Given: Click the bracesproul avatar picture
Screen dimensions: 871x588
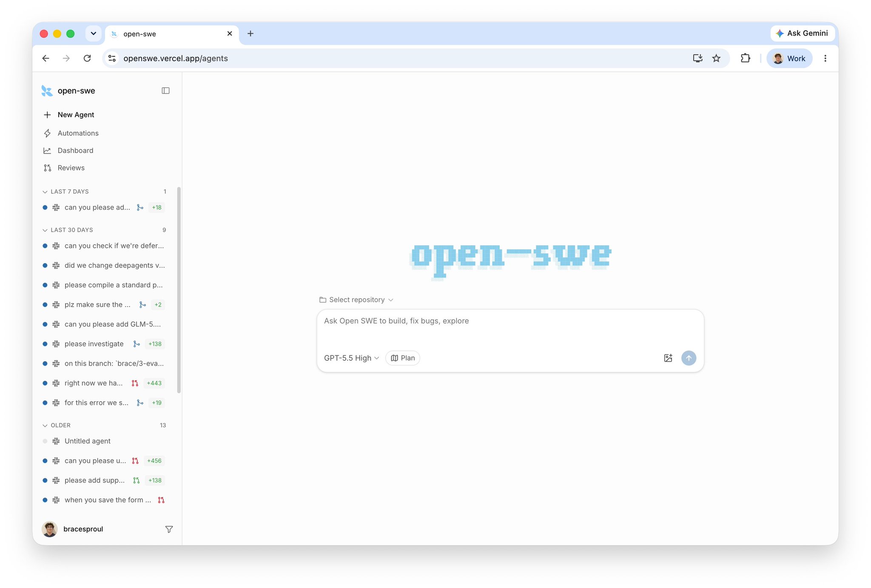Looking at the screenshot, I should [x=49, y=529].
